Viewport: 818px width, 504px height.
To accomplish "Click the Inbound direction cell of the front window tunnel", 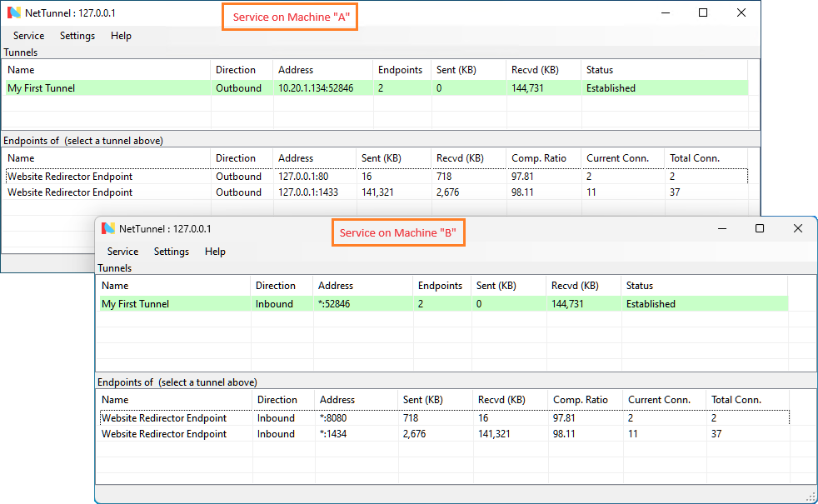I will coord(274,304).
